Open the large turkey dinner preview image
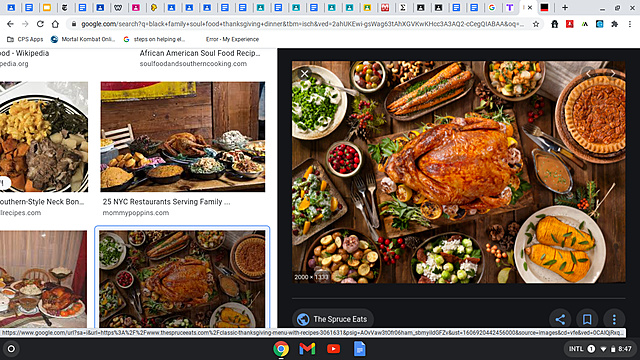 (x=458, y=172)
